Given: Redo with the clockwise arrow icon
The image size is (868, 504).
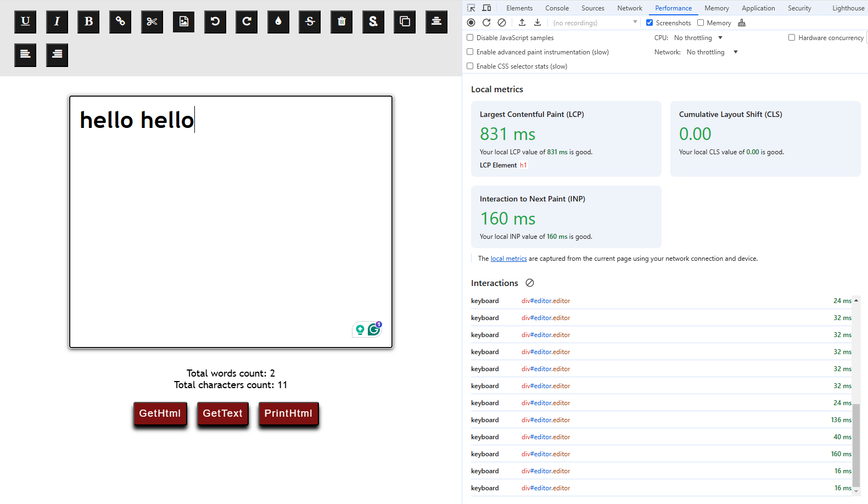Looking at the screenshot, I should (247, 22).
